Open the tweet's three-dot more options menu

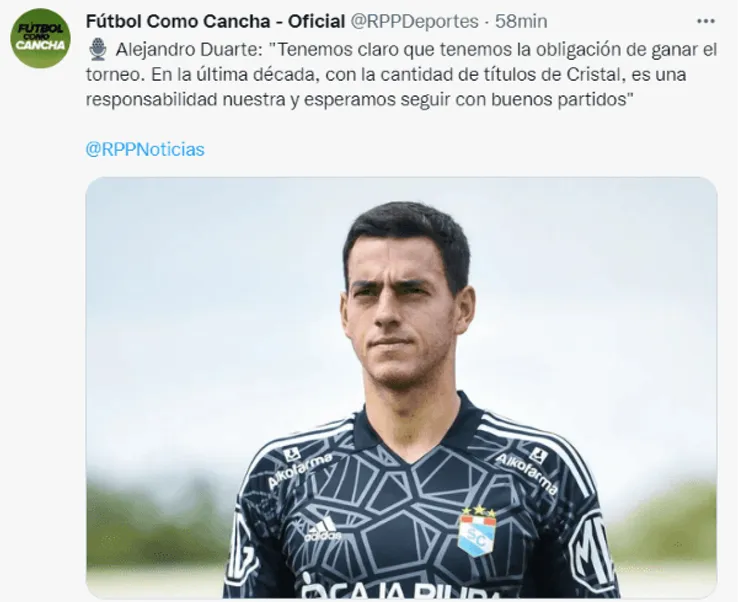(x=706, y=21)
